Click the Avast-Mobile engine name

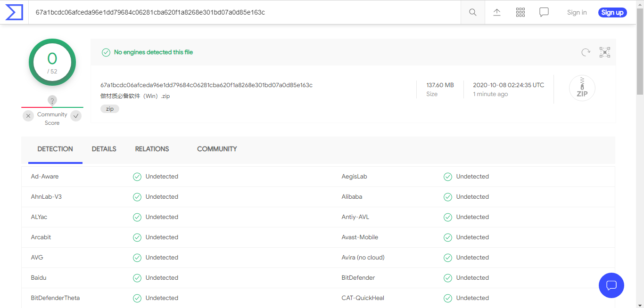point(360,237)
